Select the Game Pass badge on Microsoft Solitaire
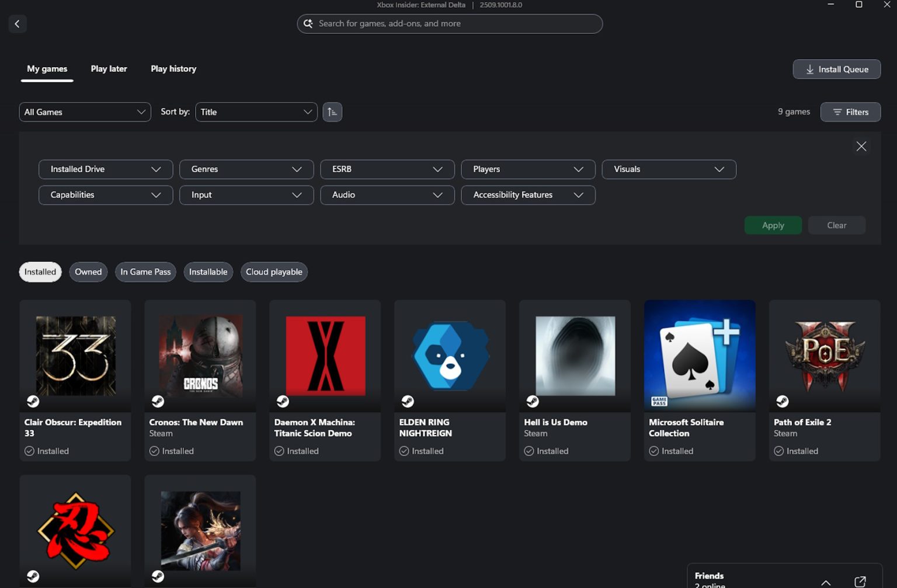The width and height of the screenshot is (897, 588). [658, 401]
